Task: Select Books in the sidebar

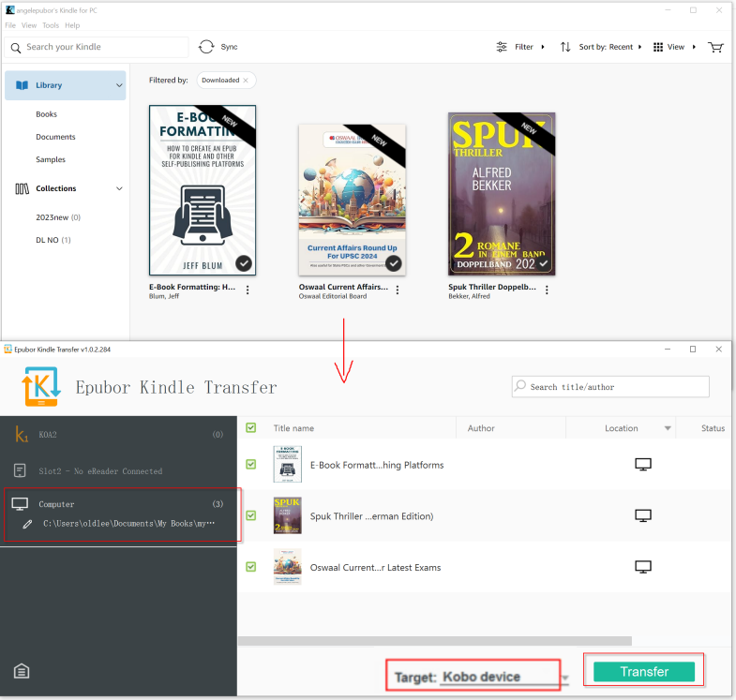Action: [x=47, y=114]
